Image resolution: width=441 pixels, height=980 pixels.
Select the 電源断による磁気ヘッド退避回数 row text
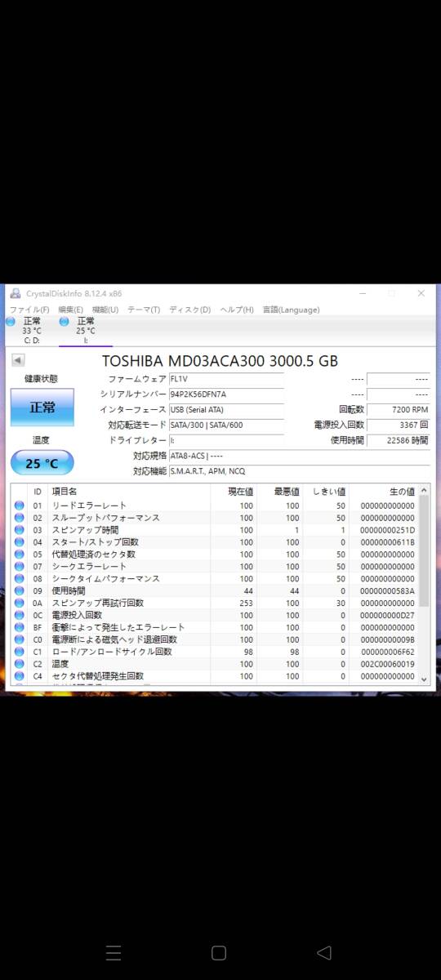tap(114, 639)
